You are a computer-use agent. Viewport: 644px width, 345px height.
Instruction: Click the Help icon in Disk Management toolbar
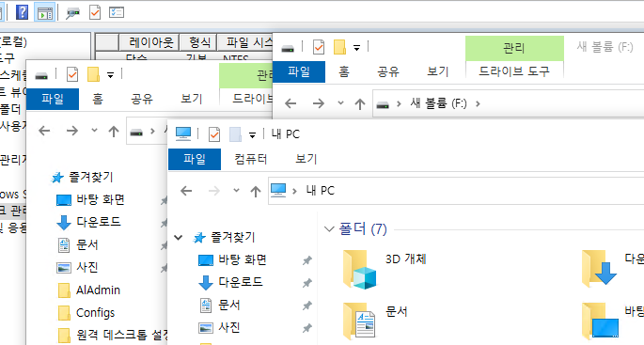[22, 12]
